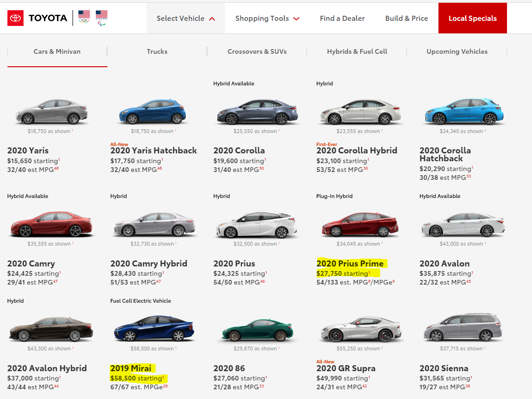Expand the Shopping Tools dropdown

[x=267, y=19]
